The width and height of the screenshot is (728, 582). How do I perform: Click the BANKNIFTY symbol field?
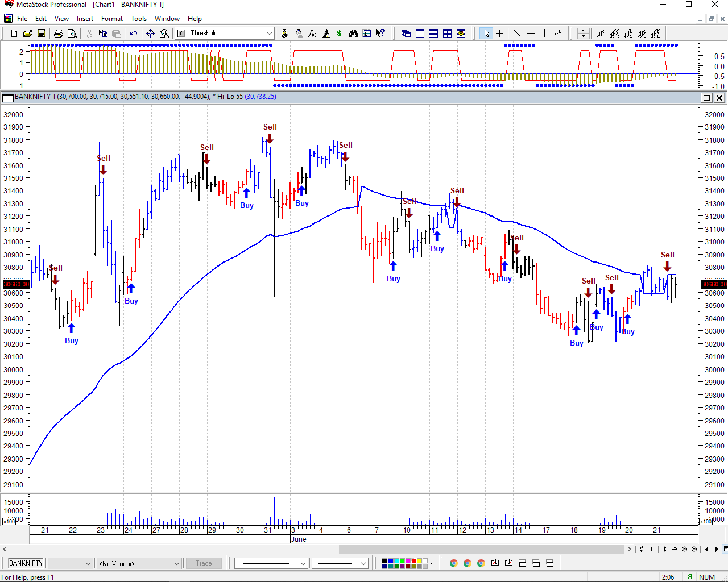point(26,563)
